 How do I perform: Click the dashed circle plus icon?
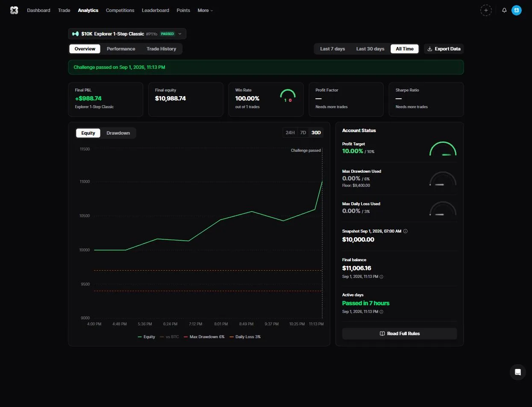[486, 10]
